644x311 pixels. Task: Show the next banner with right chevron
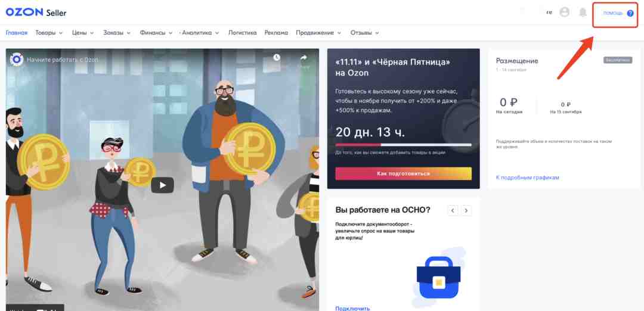pos(466,210)
